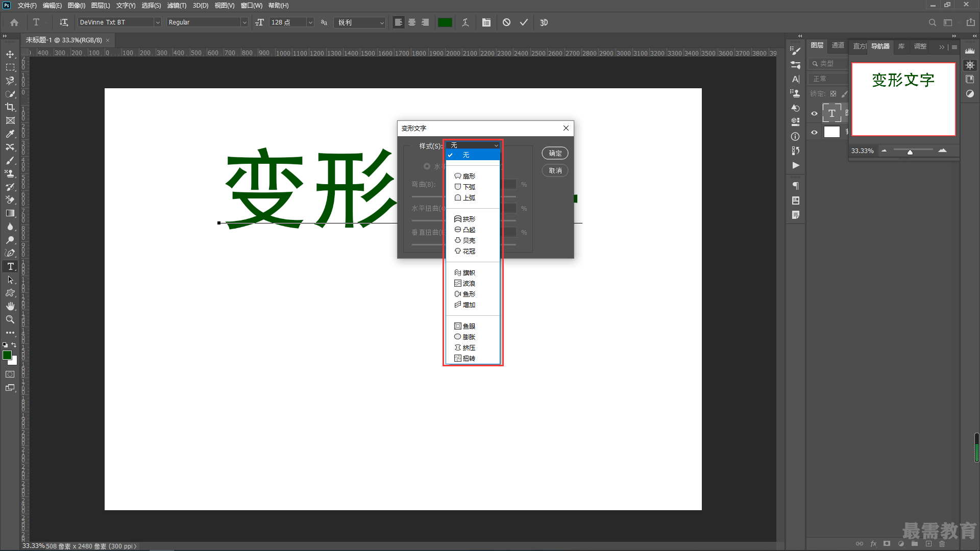Select the horizontal radio button in dialog
Viewport: 980px width, 551px height.
pyautogui.click(x=427, y=166)
